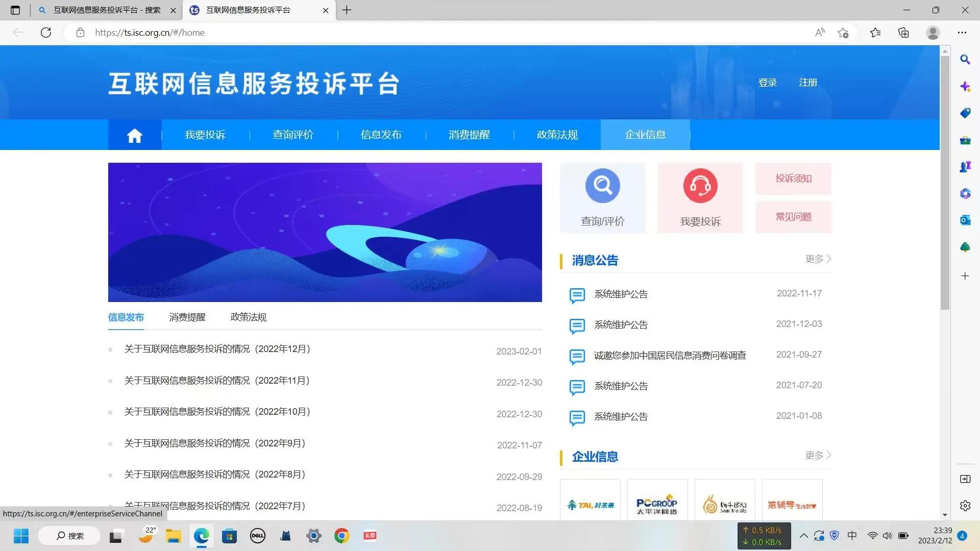Launch Chrome from the taskbar
Image resolution: width=980 pixels, height=551 pixels.
pyautogui.click(x=341, y=536)
